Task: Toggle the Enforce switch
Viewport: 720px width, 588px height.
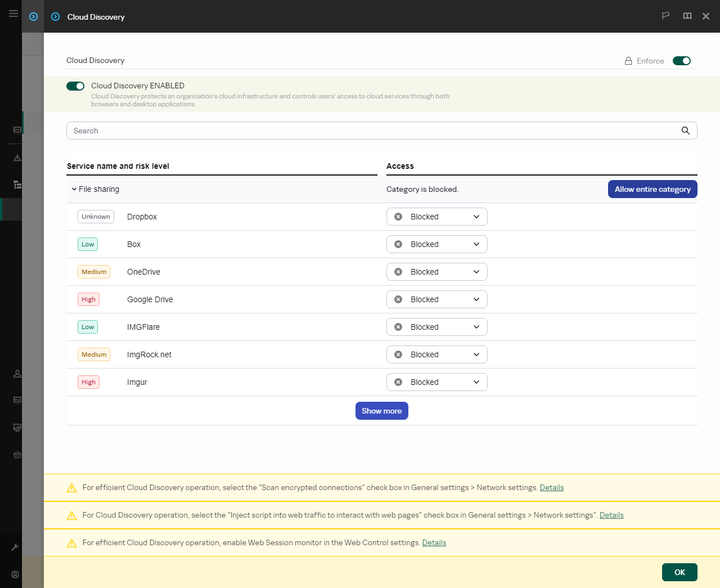Action: point(682,61)
